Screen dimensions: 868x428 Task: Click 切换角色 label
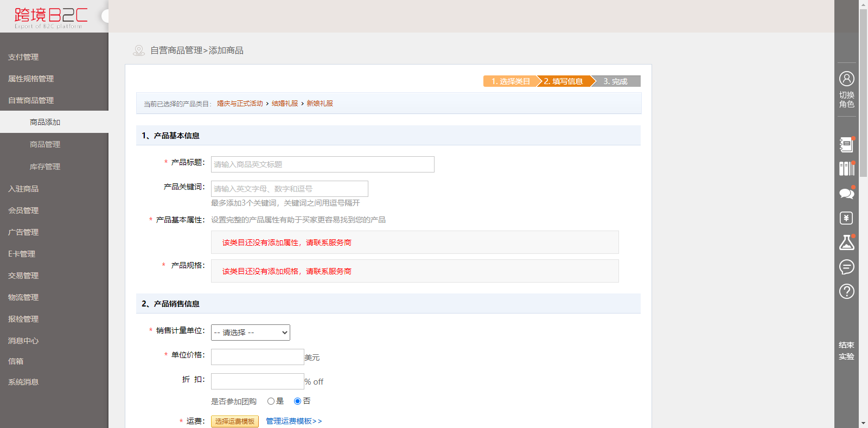tap(846, 99)
